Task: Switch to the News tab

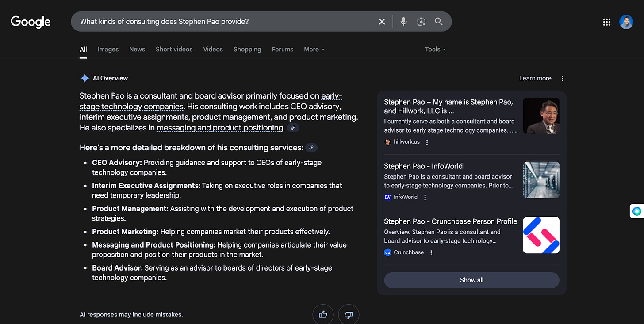Action: (x=137, y=50)
